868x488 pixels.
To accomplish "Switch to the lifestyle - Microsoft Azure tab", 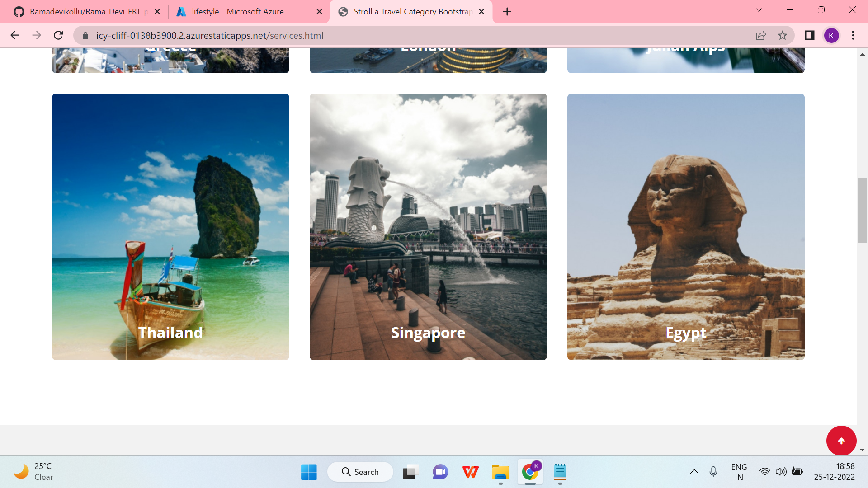I will tap(237, 12).
